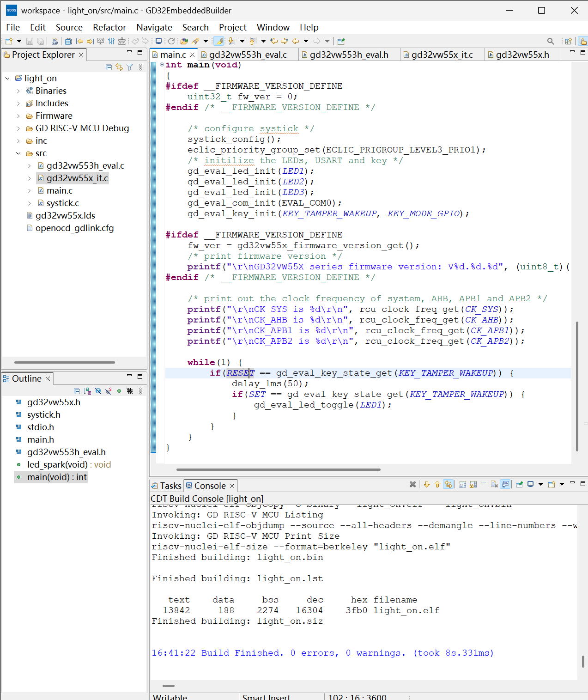The image size is (588, 700).
Task: Collapse the light_on project node
Action: 7,78
